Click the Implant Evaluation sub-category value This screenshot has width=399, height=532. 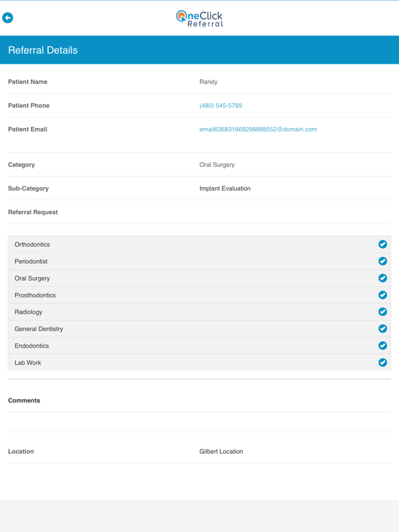tap(225, 188)
